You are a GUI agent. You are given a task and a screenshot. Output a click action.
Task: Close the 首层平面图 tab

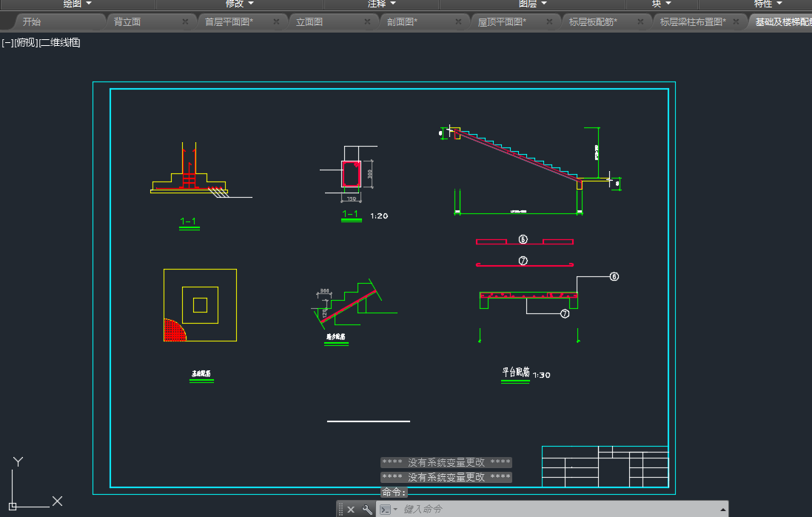click(276, 21)
